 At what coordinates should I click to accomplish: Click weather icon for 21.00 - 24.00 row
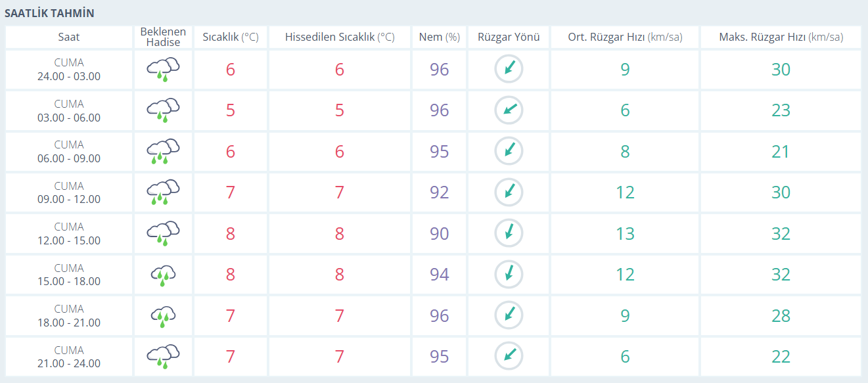click(x=163, y=357)
